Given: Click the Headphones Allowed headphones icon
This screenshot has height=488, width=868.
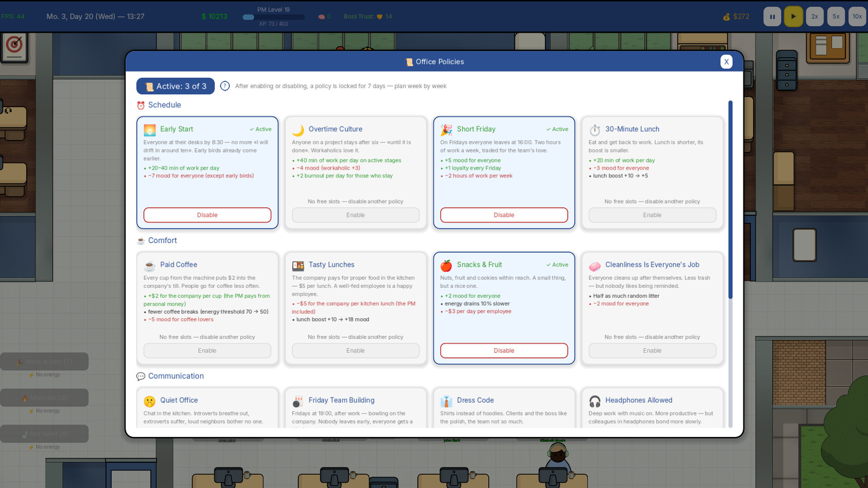Looking at the screenshot, I should 594,401.
